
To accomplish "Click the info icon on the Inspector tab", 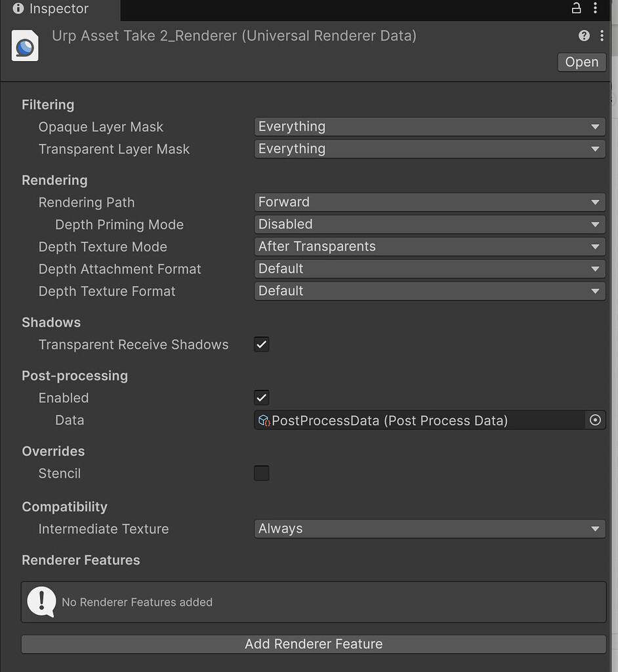I will [x=16, y=9].
